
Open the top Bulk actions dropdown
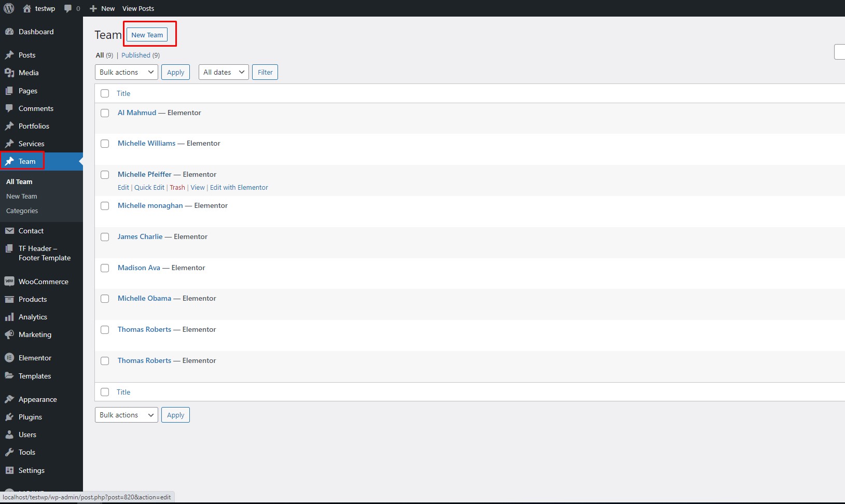pos(127,72)
